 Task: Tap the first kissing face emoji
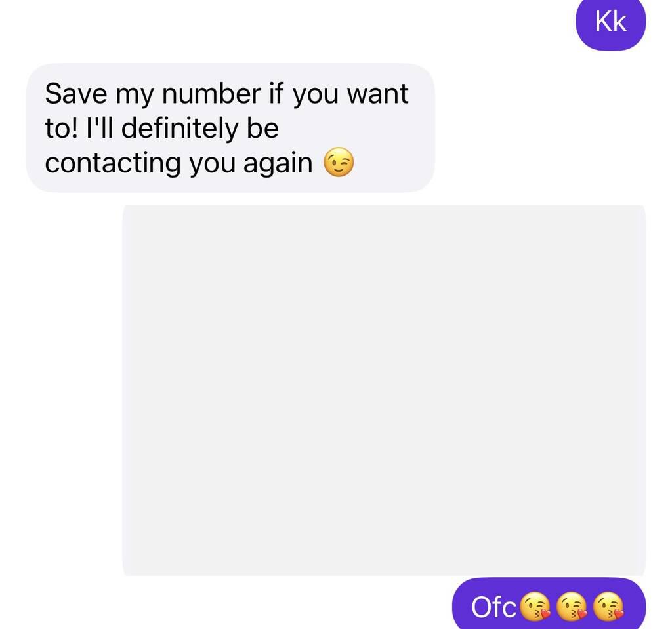[x=535, y=606]
